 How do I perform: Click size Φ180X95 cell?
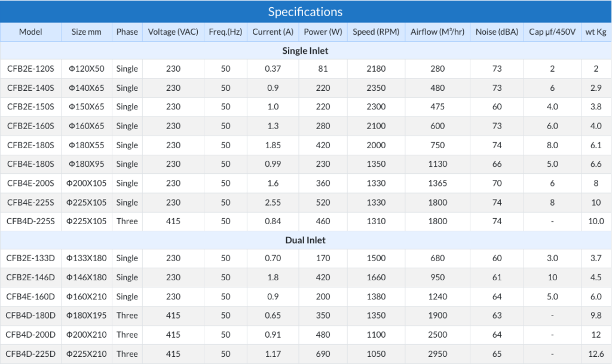tap(86, 164)
